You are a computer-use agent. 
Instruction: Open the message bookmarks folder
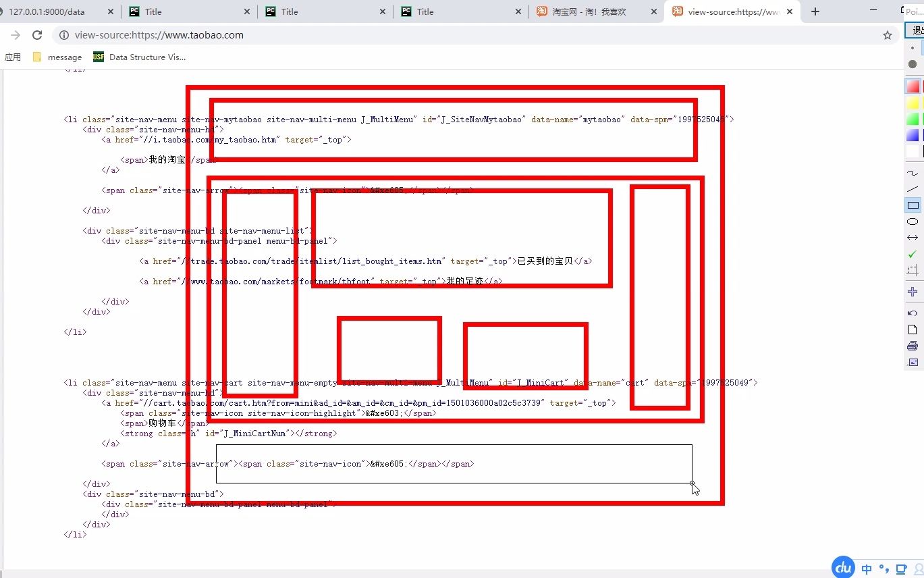57,57
